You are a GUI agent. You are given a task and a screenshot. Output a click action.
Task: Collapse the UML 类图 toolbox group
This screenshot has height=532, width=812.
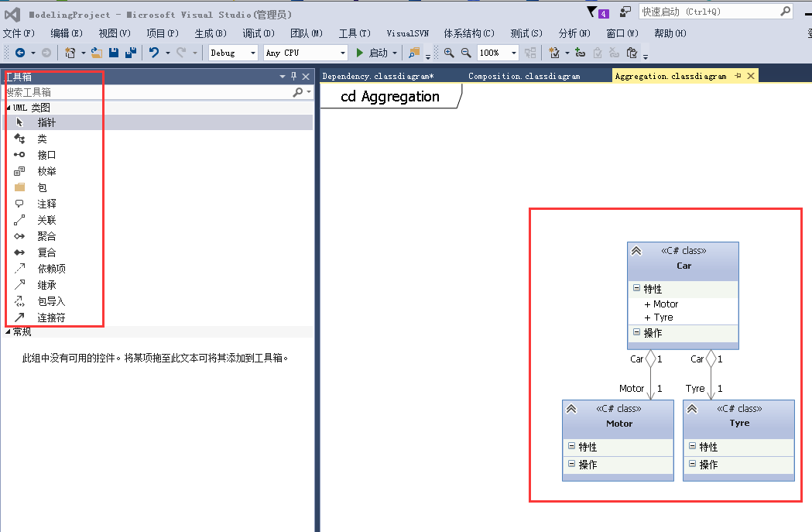point(9,108)
